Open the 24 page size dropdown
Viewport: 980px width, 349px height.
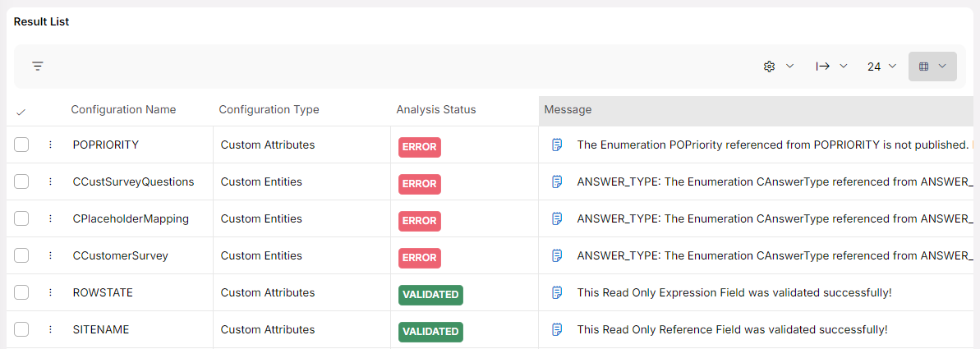coord(882,67)
